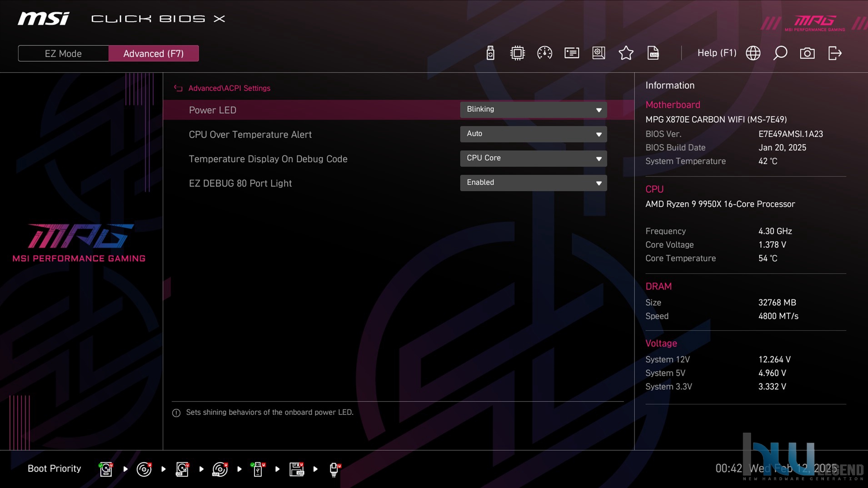Select network cable boot device icon

tap(334, 469)
